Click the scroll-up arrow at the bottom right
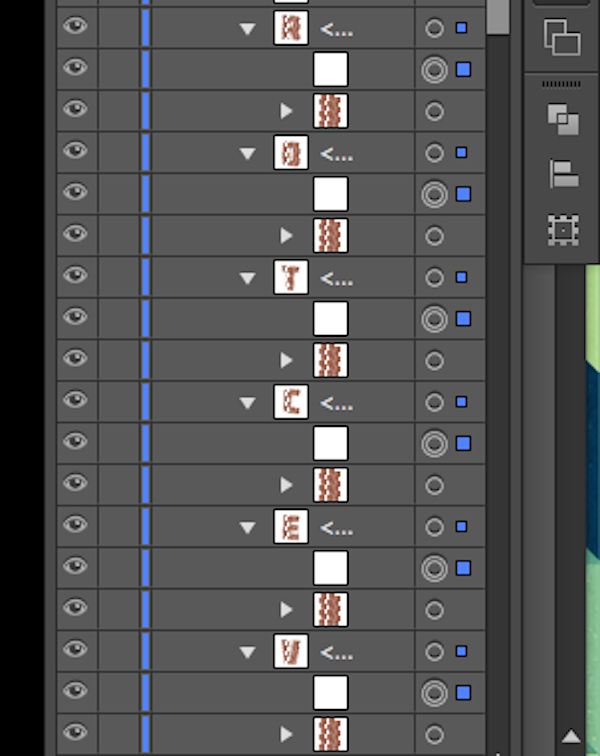This screenshot has height=756, width=600. click(x=571, y=737)
